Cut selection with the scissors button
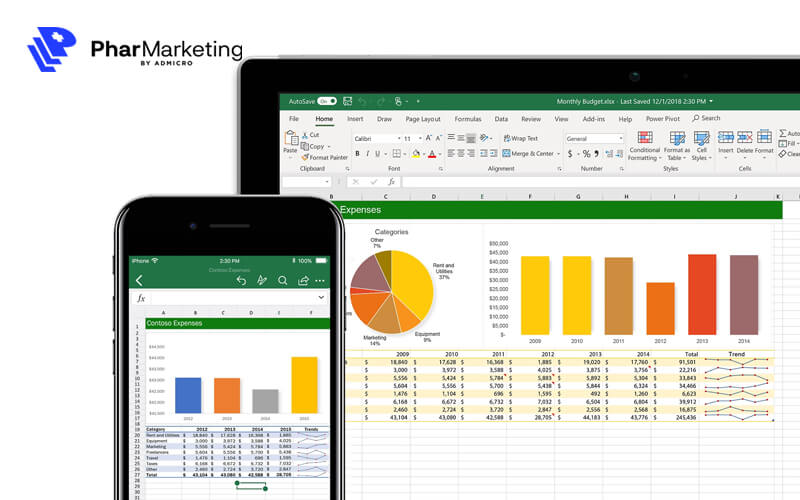800x500 pixels. click(310, 135)
